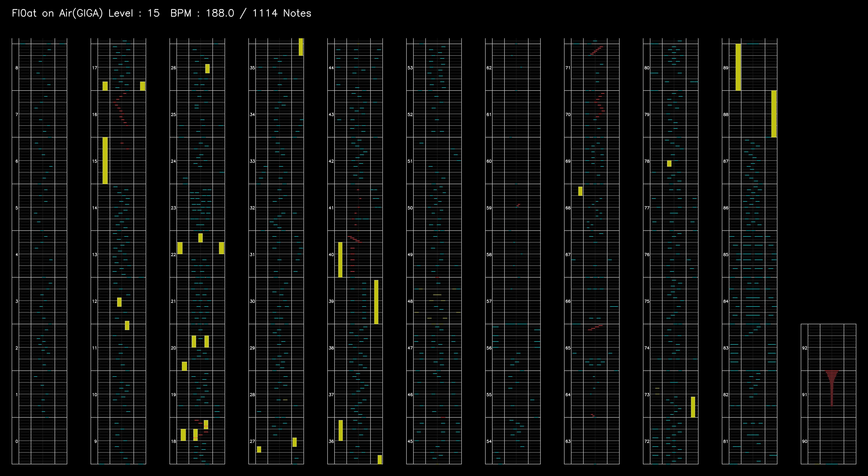This screenshot has height=476, width=868.
Task: Click the 1114 Notes count text
Action: tap(282, 13)
